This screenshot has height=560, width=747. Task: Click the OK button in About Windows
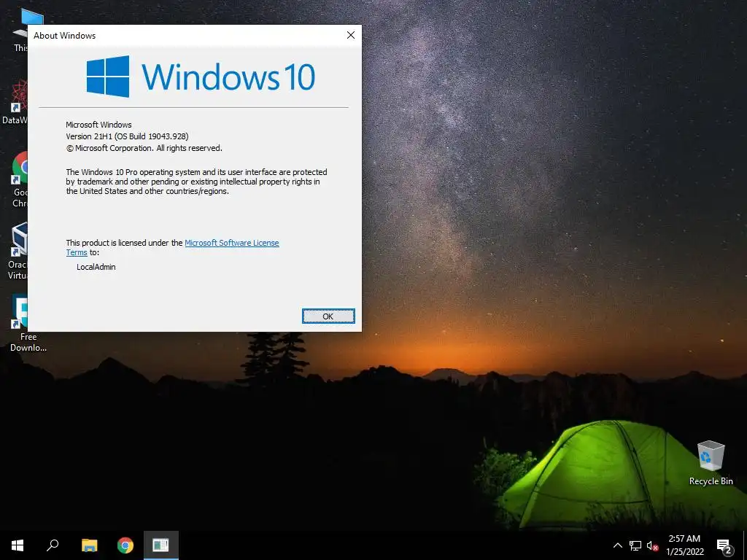[328, 316]
